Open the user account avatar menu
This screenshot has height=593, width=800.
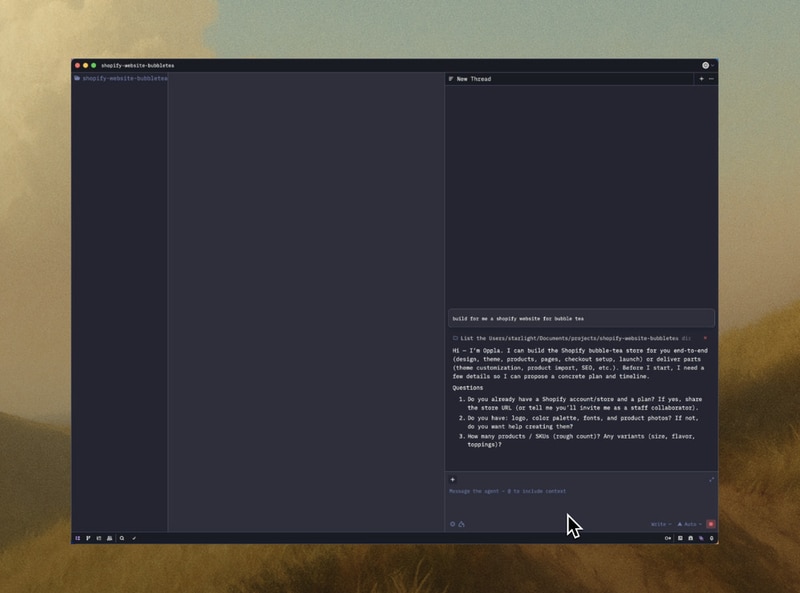click(x=706, y=65)
